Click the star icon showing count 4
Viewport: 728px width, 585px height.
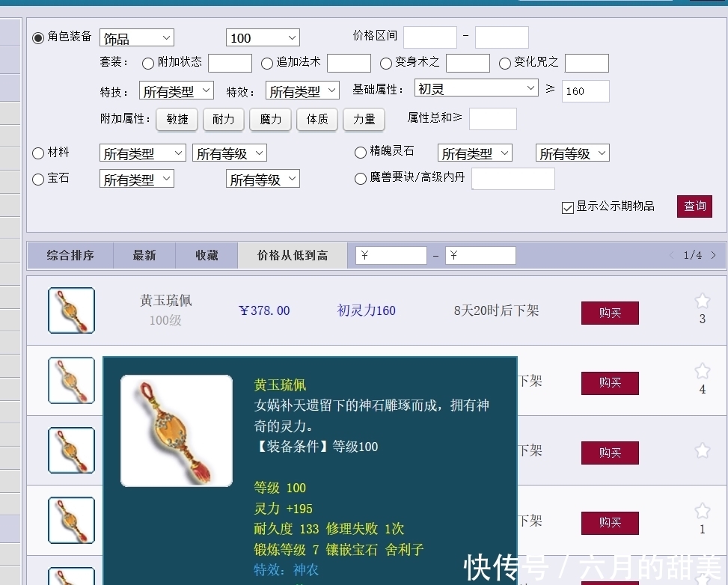click(x=702, y=371)
